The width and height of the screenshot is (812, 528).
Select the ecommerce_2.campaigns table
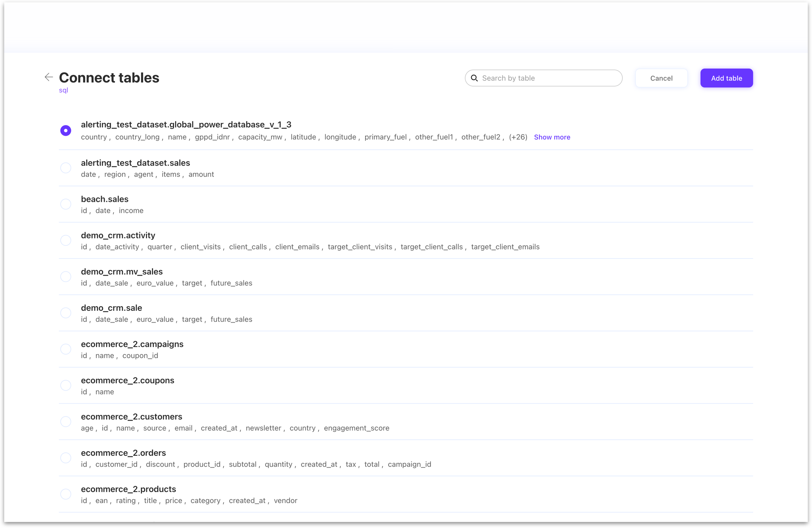pyautogui.click(x=66, y=349)
